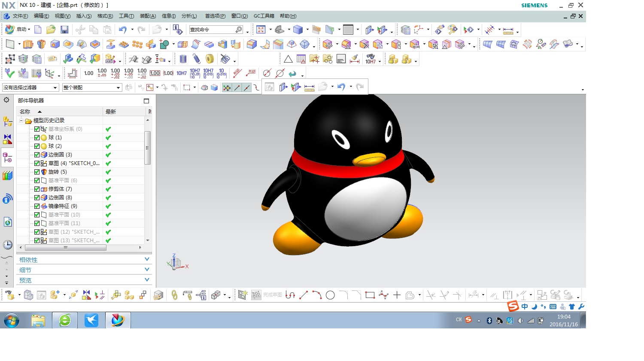Open the 插入(S) menu
Image resolution: width=644 pixels, height=361 pixels.
[x=84, y=16]
